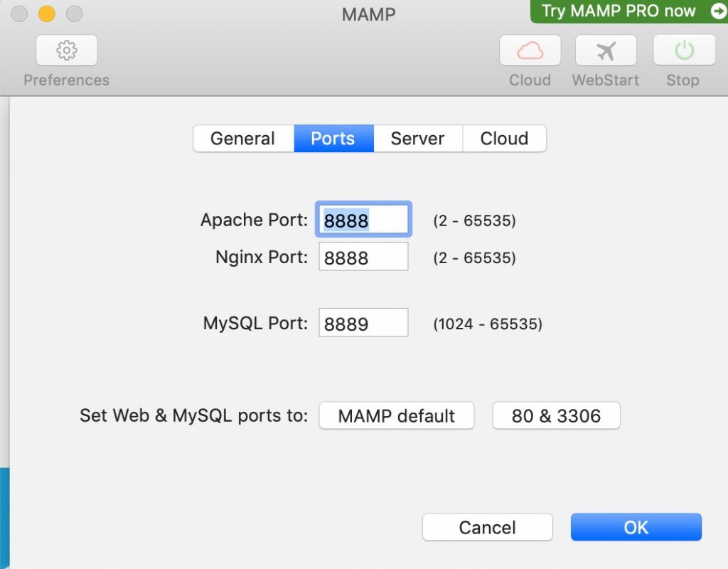The width and height of the screenshot is (728, 569).
Task: Confirm settings with the OK button
Action: pyautogui.click(x=636, y=527)
